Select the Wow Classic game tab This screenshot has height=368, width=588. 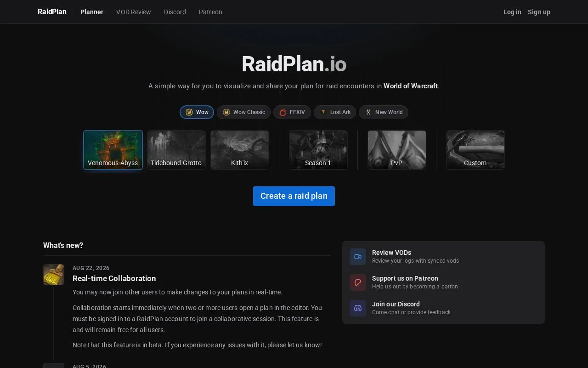(x=243, y=112)
